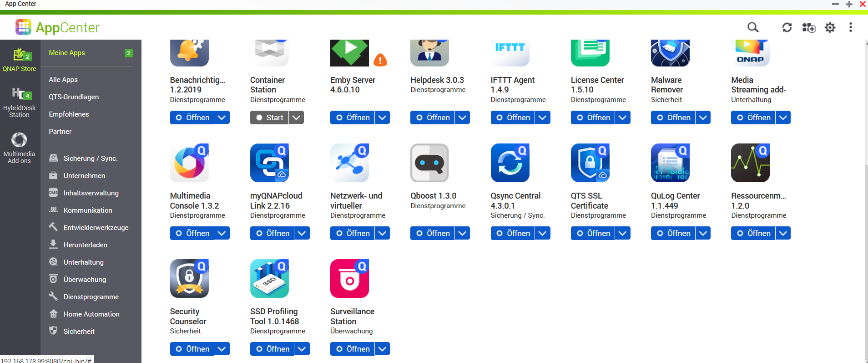Screen dimensions: 868x363
Task: Click the manual app install icon
Action: pyautogui.click(x=809, y=27)
